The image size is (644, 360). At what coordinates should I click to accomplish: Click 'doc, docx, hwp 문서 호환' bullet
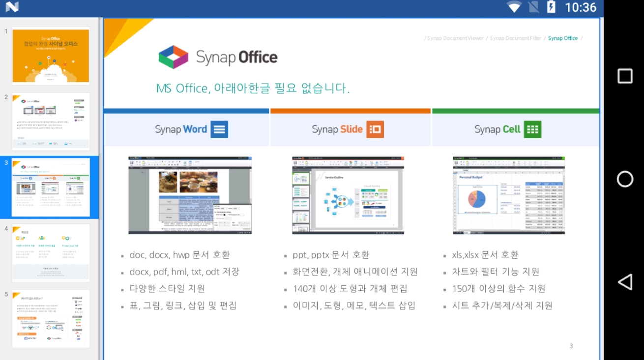(x=179, y=255)
